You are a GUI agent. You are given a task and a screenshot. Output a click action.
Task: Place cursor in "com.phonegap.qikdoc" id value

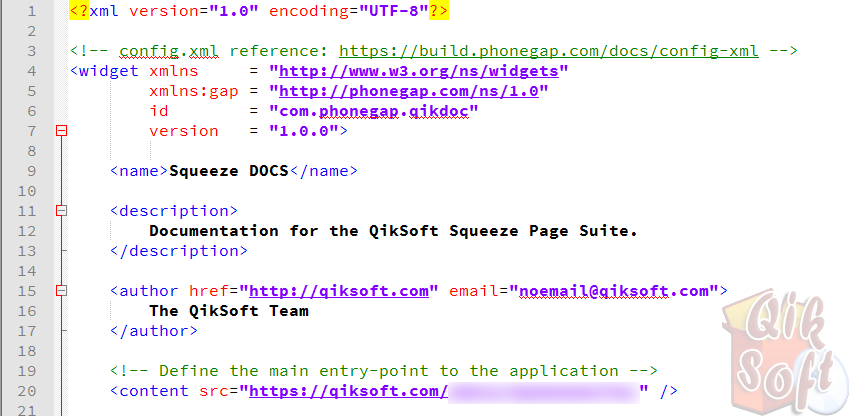[374, 111]
